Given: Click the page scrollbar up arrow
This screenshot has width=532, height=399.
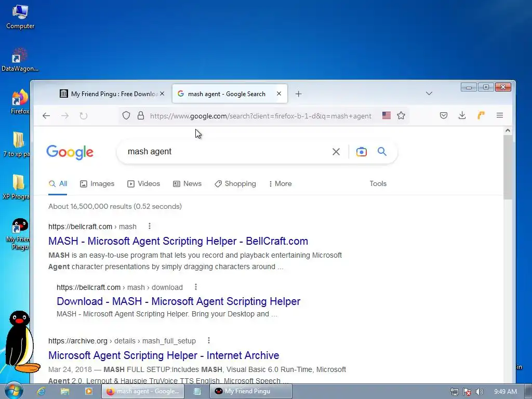Looking at the screenshot, I should tap(508, 130).
